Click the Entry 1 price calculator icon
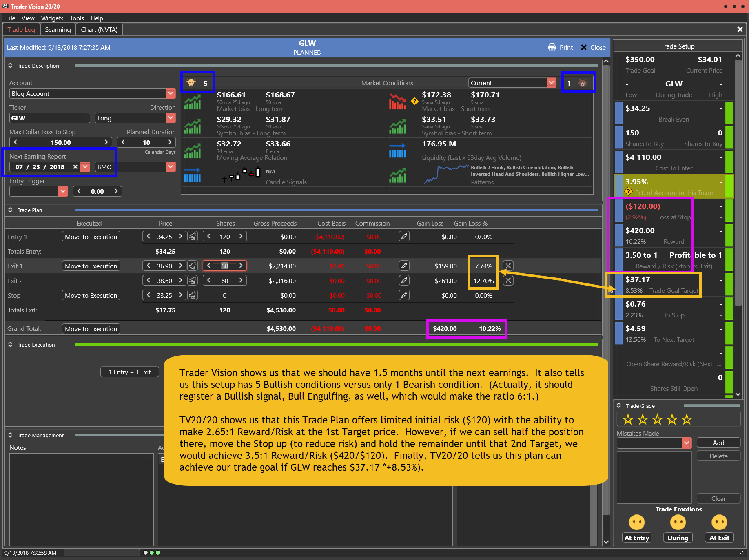749x560 pixels. [x=193, y=236]
